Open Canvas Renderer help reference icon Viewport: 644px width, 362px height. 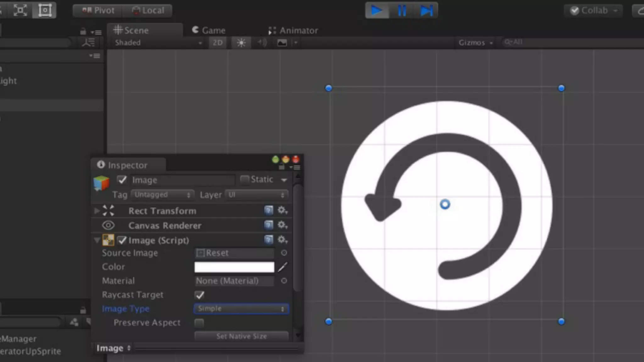coord(269,225)
